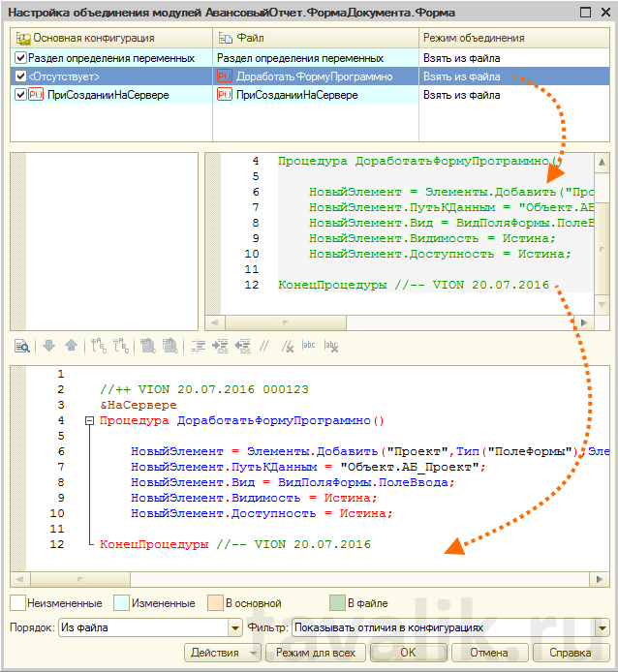
Task: Click КонецПроцедуры line in result code
Action: click(235, 544)
